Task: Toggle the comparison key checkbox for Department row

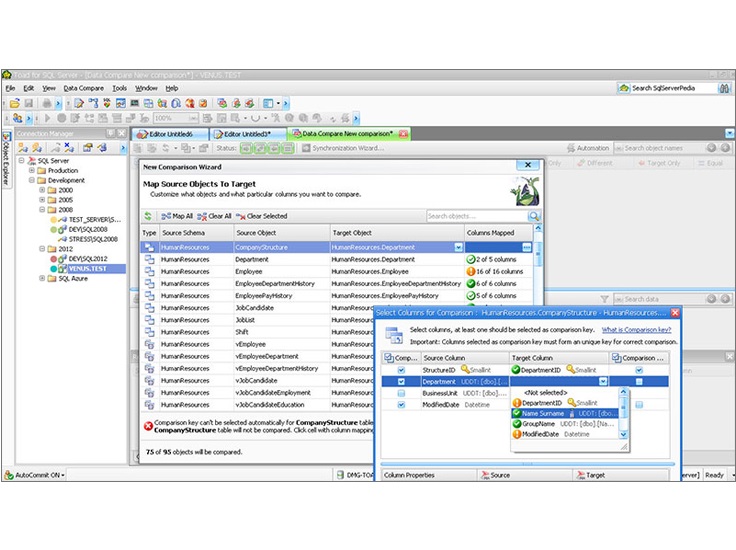Action: coord(639,382)
